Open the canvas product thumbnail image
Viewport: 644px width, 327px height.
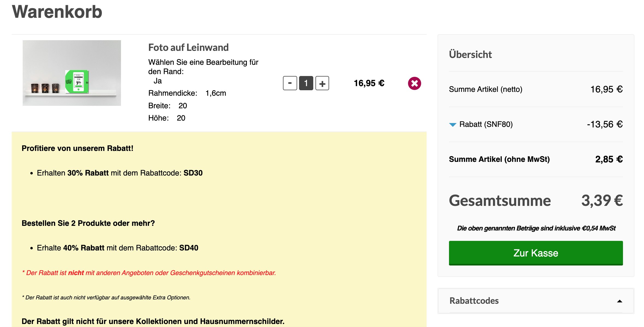pos(72,73)
